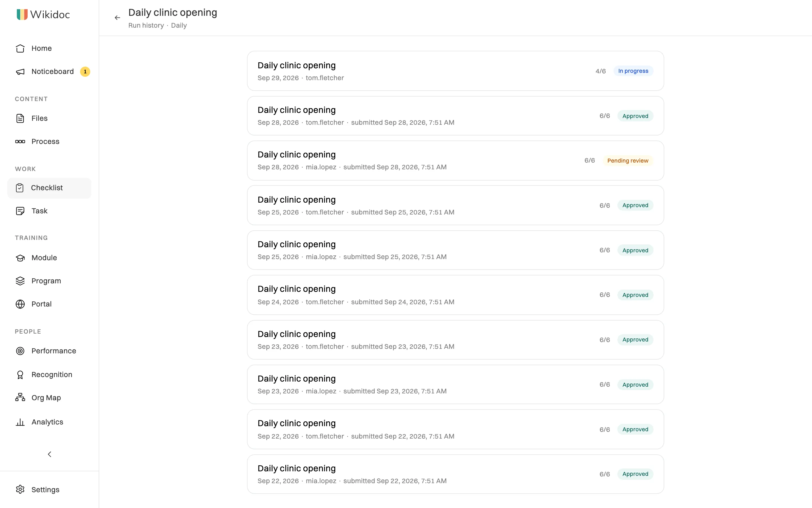Open the Module graduation cap icon
812x508 pixels.
[20, 258]
